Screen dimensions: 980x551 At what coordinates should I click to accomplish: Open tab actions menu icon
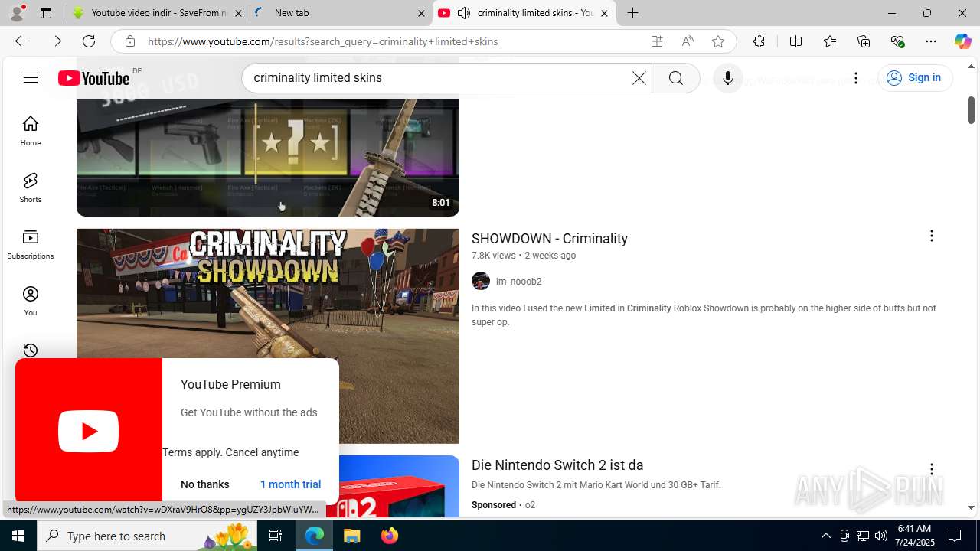(x=46, y=13)
